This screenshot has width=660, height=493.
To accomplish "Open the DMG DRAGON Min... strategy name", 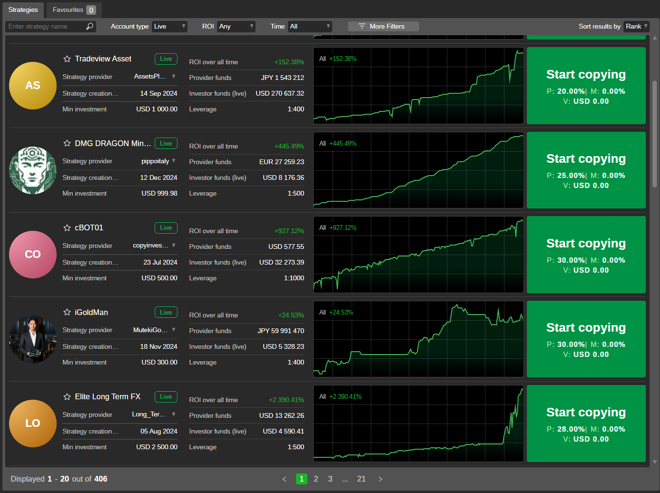I will click(113, 144).
